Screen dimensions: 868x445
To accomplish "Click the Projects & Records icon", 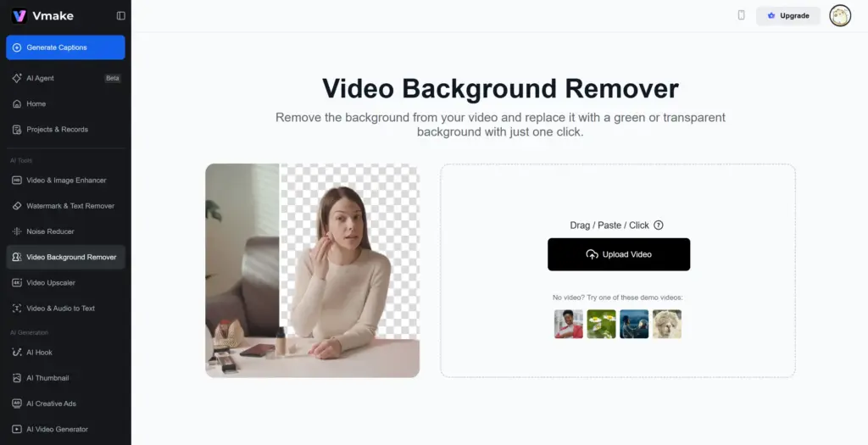I will coord(17,130).
